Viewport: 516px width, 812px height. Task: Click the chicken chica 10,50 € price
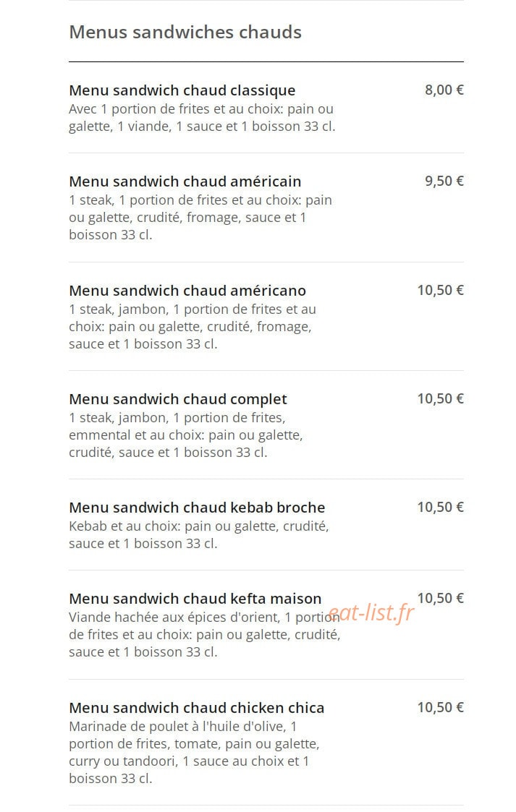click(x=440, y=707)
